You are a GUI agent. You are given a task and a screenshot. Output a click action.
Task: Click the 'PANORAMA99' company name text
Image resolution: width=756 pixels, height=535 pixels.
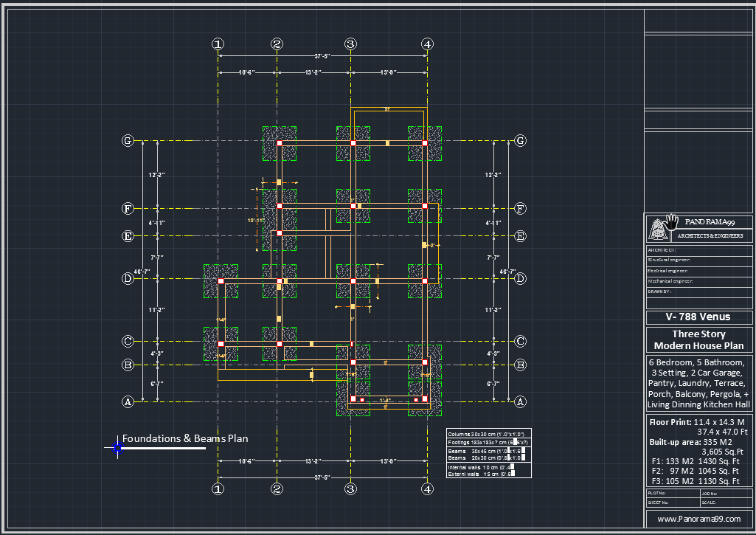pos(710,222)
